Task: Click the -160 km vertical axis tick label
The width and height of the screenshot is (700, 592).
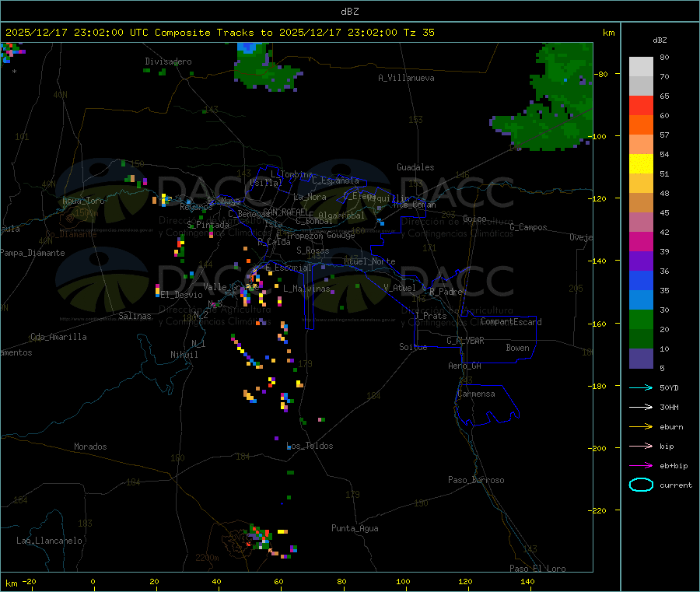Action: point(599,324)
